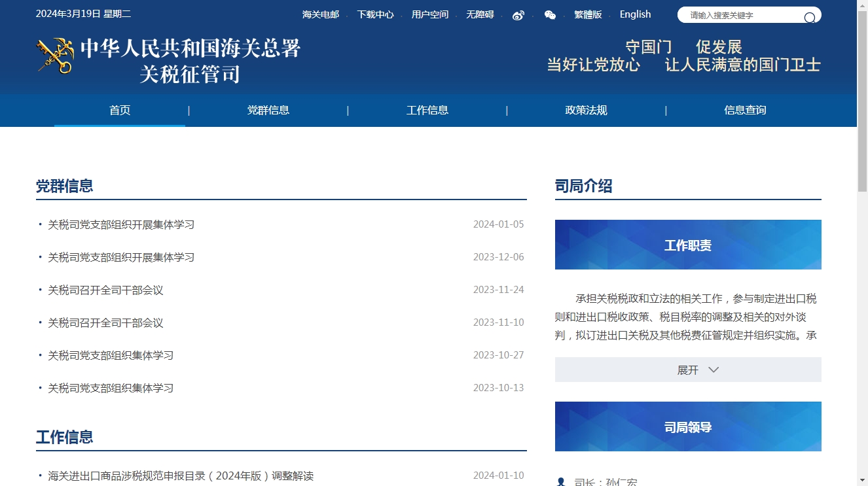Click the chevron arrow beside 展开
The image size is (868, 486).
tap(714, 370)
